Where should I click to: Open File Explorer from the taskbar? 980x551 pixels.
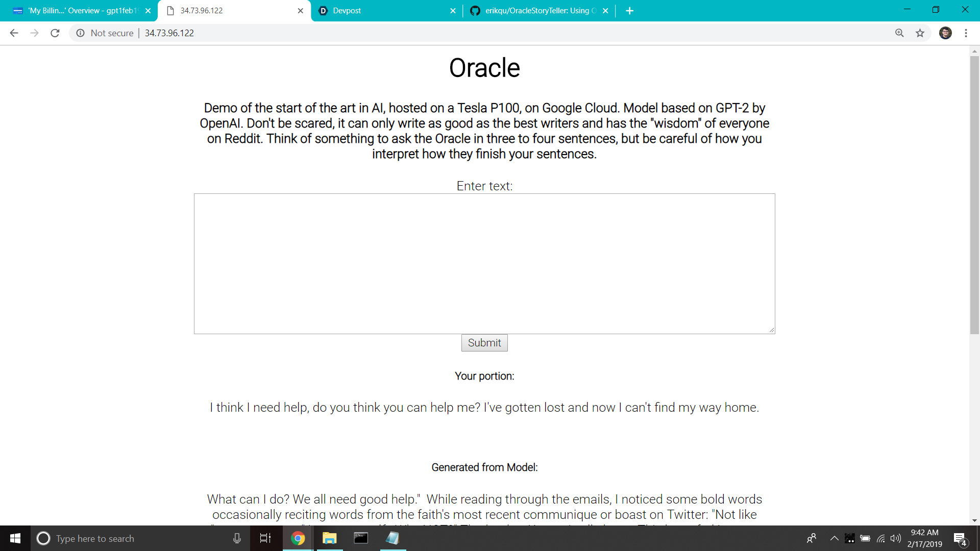[330, 538]
